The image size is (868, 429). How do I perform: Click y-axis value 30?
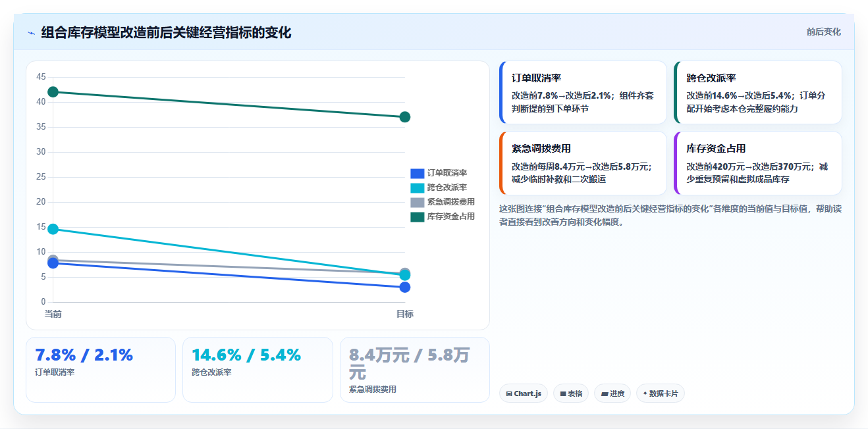[41, 152]
